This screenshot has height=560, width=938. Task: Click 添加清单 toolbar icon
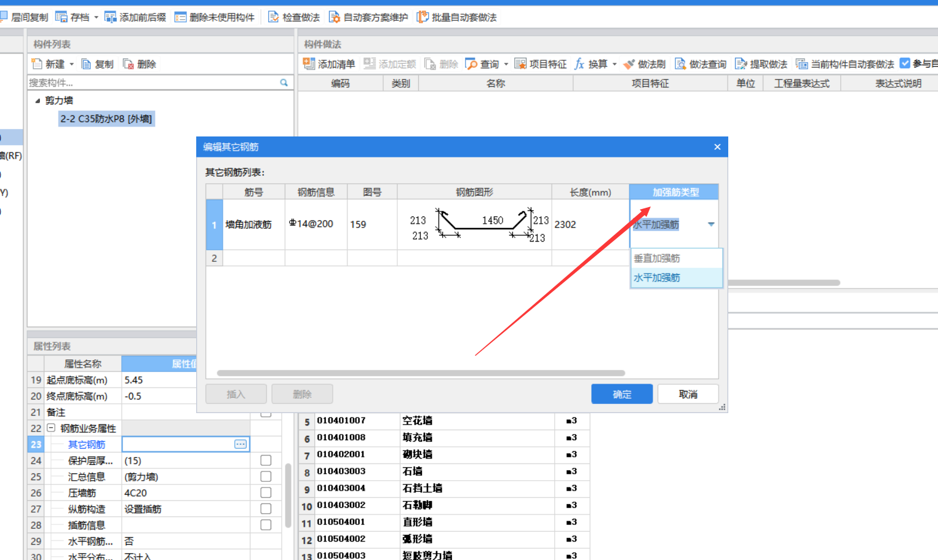coord(309,63)
